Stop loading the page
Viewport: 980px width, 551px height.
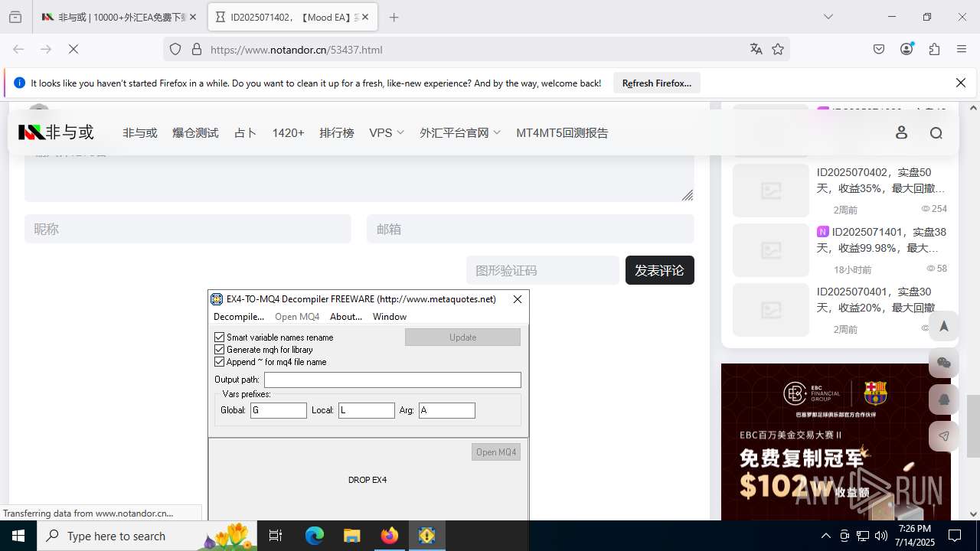pyautogui.click(x=73, y=49)
